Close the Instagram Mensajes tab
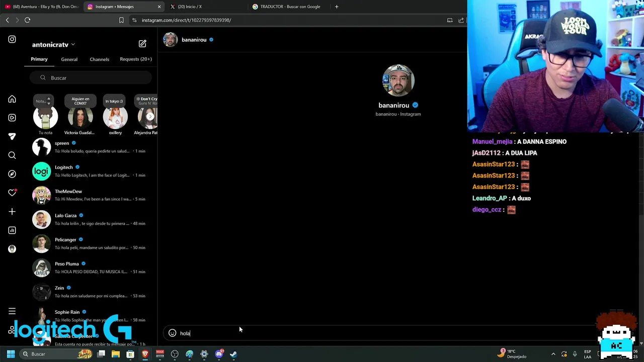The height and width of the screenshot is (362, 644). [159, 7]
